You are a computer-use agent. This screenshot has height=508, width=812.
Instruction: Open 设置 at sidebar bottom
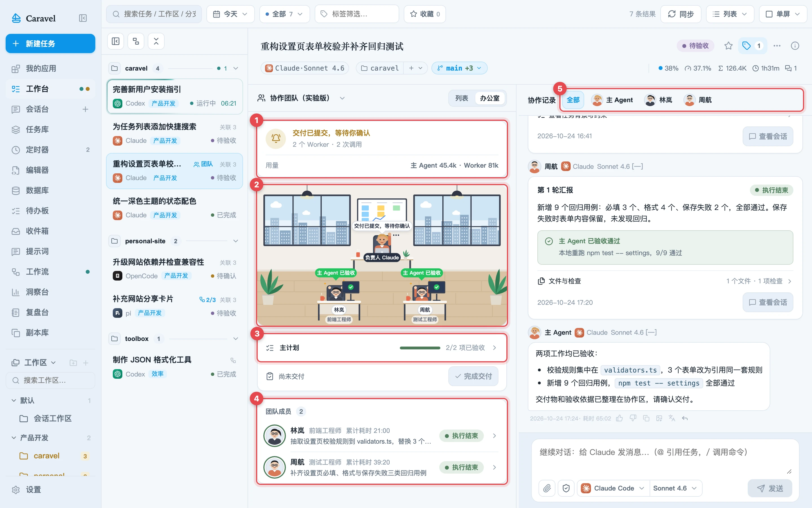tap(50, 490)
